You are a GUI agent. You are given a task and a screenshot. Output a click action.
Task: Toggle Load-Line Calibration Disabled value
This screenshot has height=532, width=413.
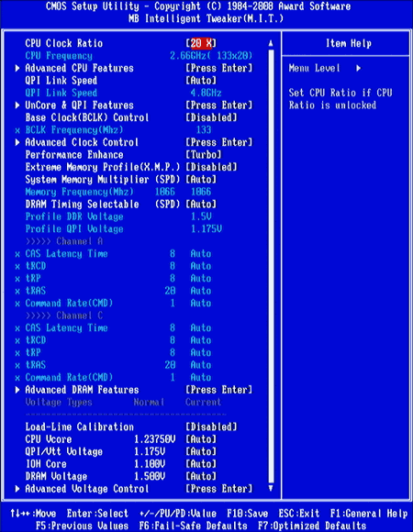[x=211, y=427]
